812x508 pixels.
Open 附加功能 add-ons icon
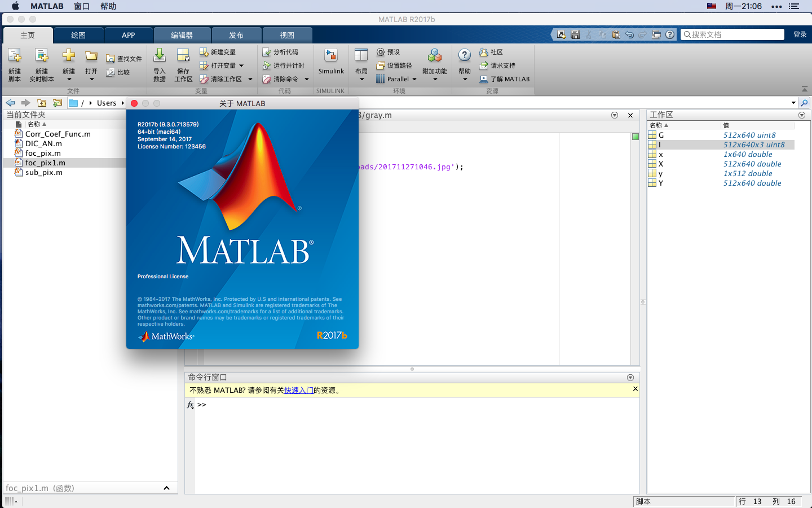point(435,55)
